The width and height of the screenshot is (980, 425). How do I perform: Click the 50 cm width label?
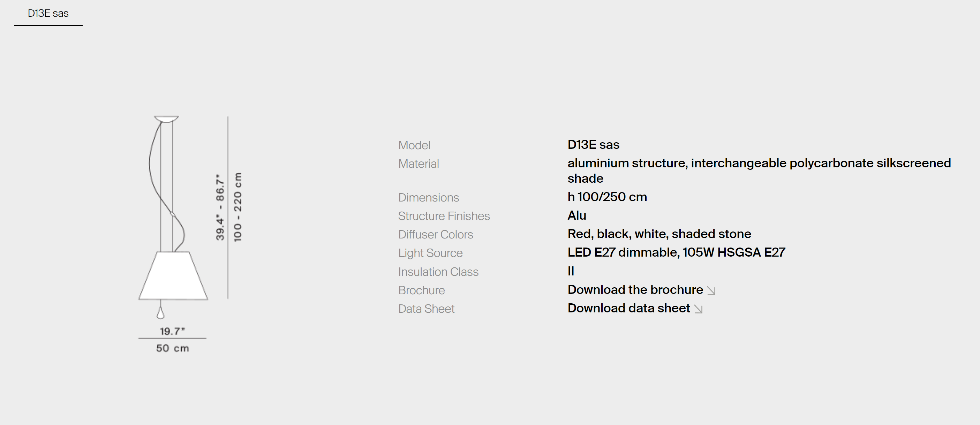[172, 348]
